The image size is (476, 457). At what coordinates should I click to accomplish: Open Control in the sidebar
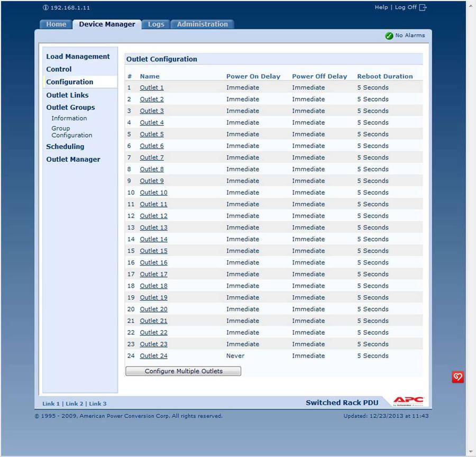(x=59, y=69)
